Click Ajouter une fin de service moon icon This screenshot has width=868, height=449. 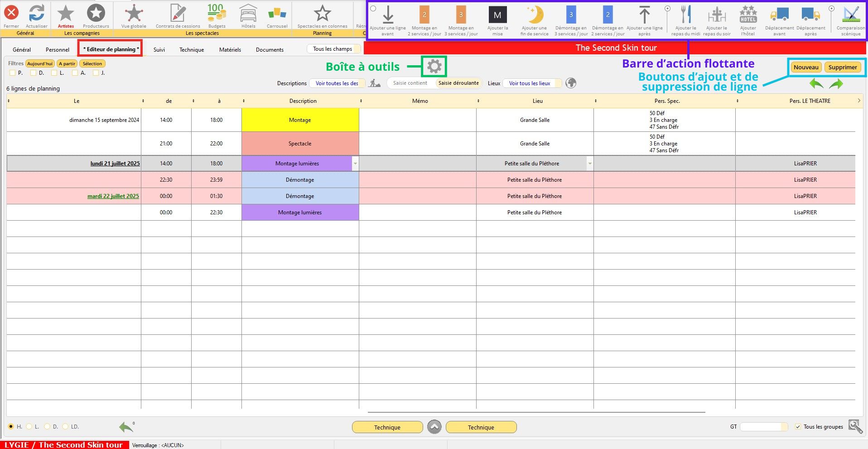(x=535, y=15)
